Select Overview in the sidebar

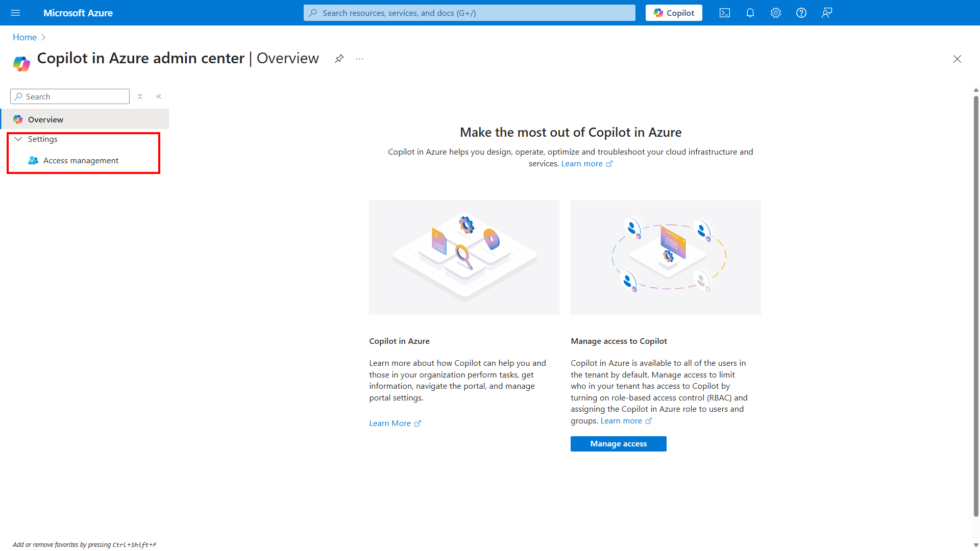pyautogui.click(x=46, y=119)
